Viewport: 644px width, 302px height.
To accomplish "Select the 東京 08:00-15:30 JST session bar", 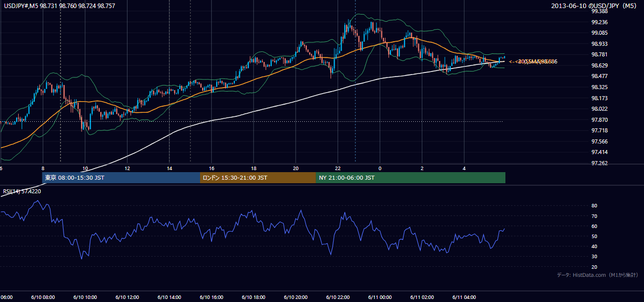I will click(121, 178).
